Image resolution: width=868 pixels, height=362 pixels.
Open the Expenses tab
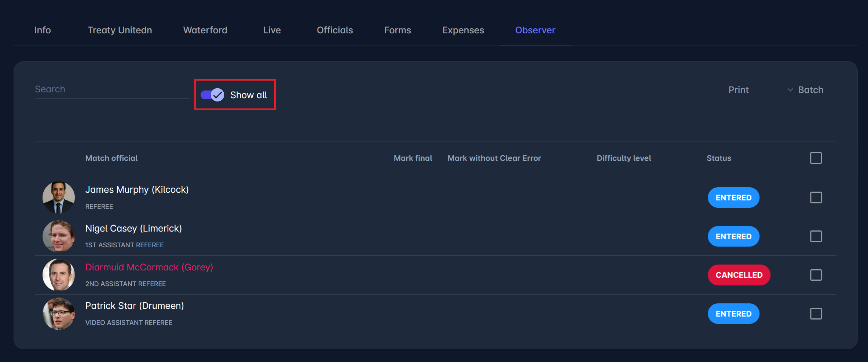pyautogui.click(x=463, y=30)
